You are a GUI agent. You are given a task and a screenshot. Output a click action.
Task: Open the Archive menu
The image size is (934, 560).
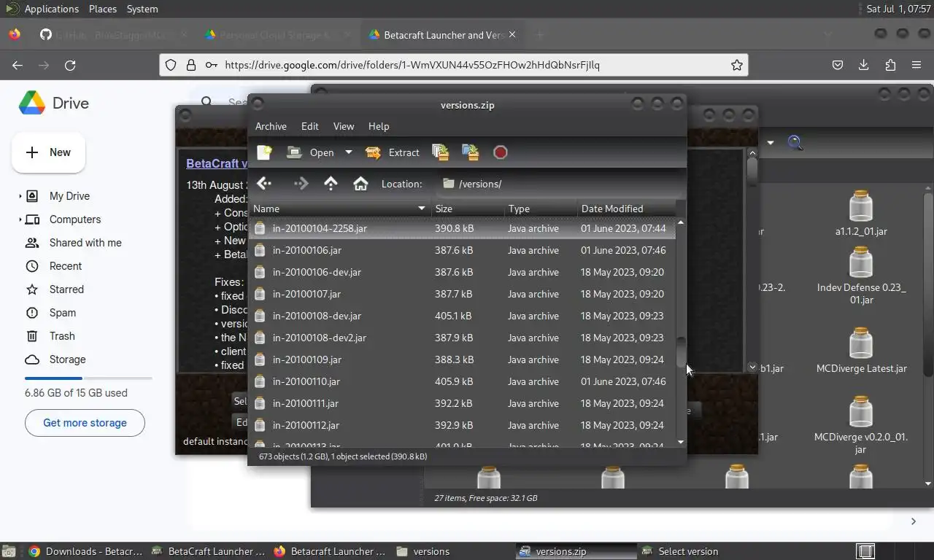point(271,126)
